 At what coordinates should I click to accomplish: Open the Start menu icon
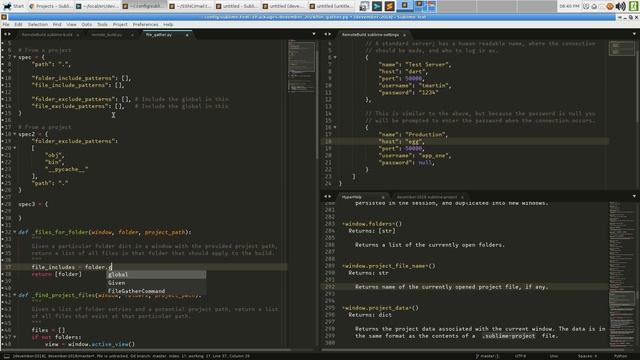click(13, 6)
